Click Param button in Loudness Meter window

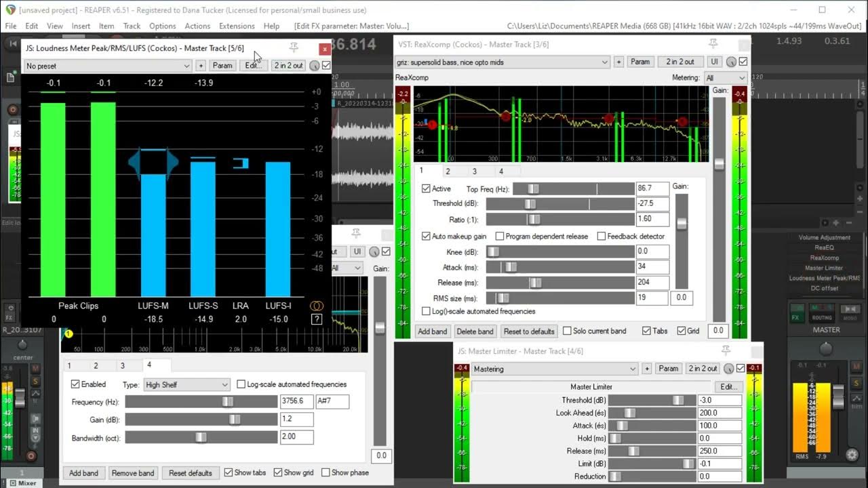click(222, 66)
